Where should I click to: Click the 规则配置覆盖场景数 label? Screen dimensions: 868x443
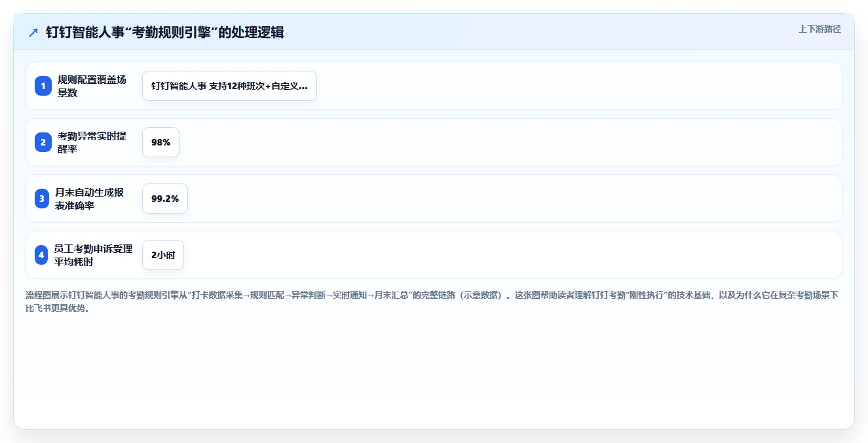tap(92, 86)
